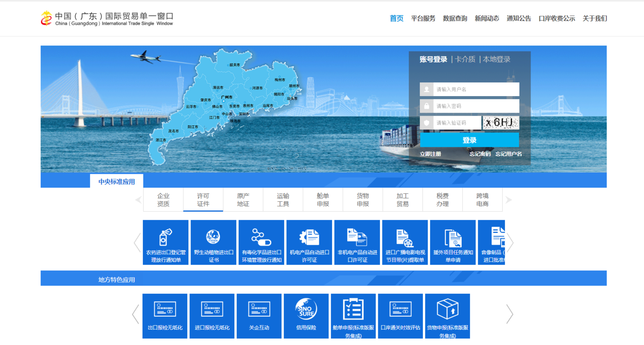Click the 立即注册 link
This screenshot has width=644, height=345.
431,154
